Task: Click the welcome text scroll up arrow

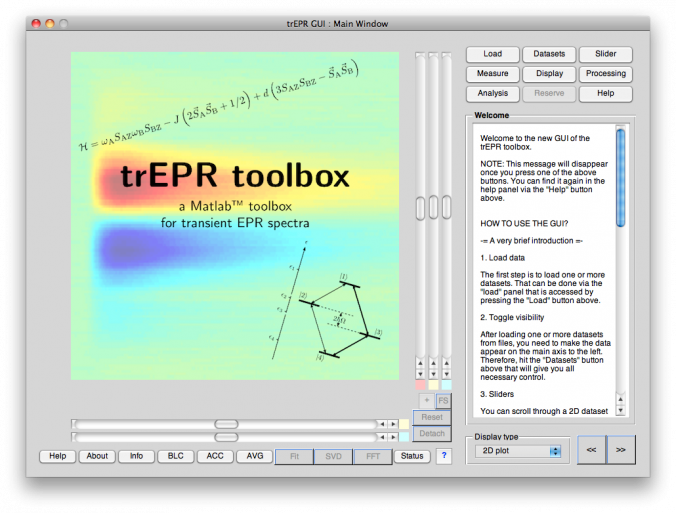Action: tap(620, 399)
